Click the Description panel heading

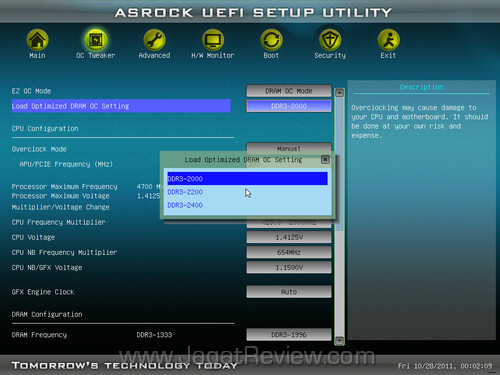[421, 87]
